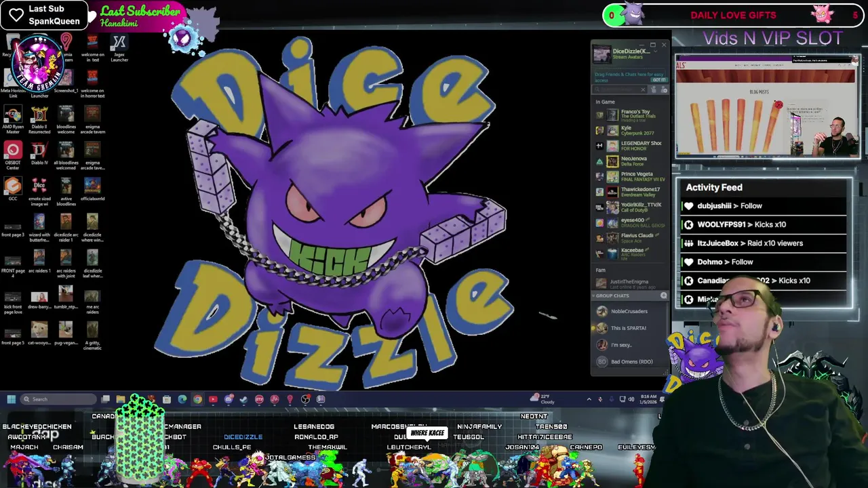Click the blog posts video thumbnail

768,106
